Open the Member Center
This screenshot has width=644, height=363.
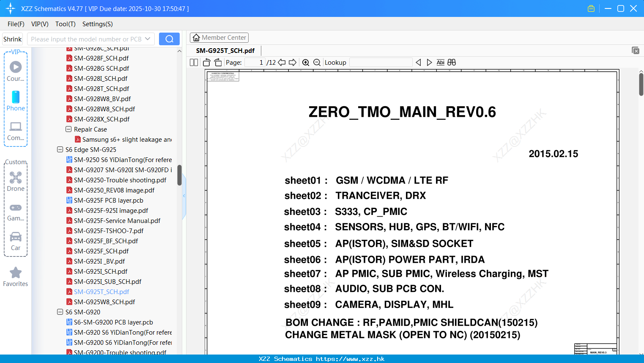click(219, 38)
